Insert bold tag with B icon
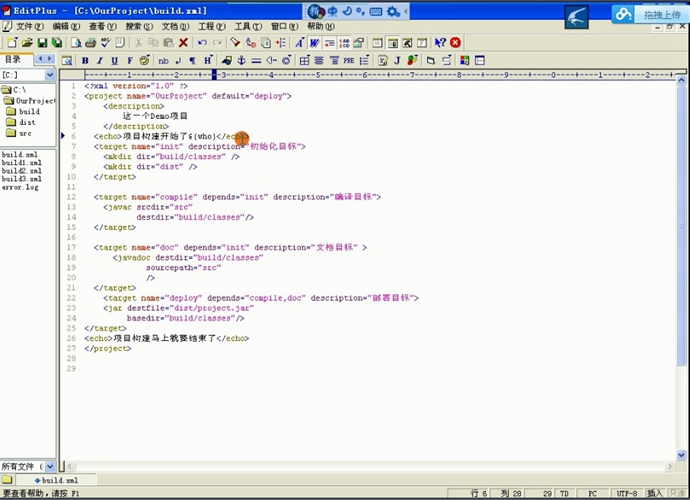 pos(85,61)
